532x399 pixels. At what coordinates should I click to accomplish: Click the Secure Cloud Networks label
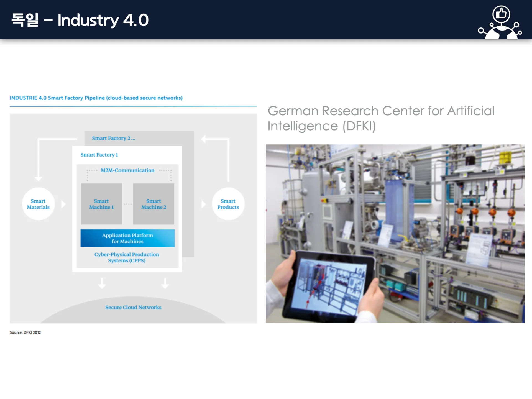133,307
